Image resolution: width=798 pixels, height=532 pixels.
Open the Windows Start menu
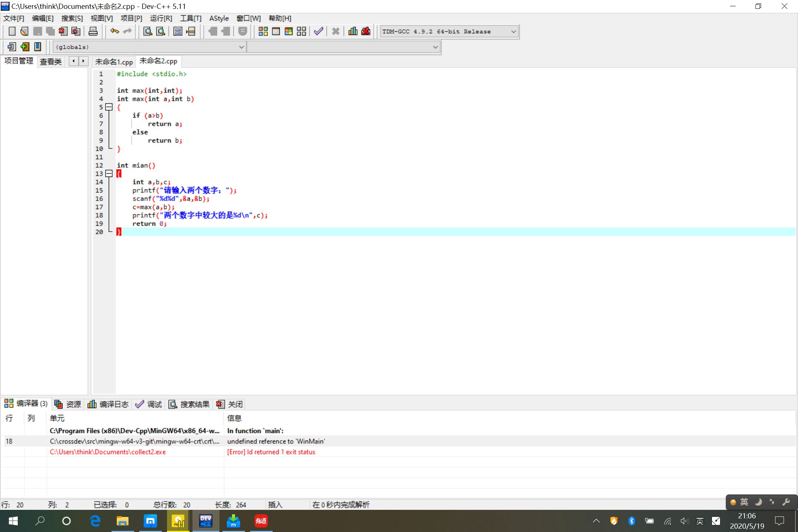coord(13,521)
